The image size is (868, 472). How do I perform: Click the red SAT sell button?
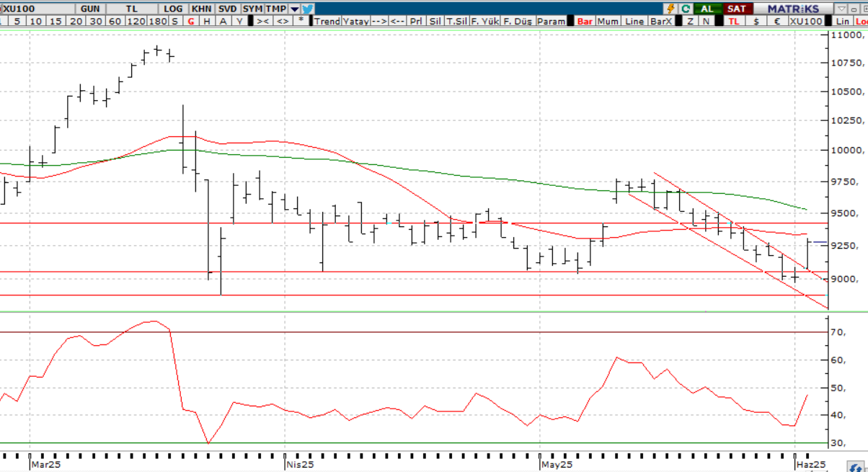click(x=736, y=9)
